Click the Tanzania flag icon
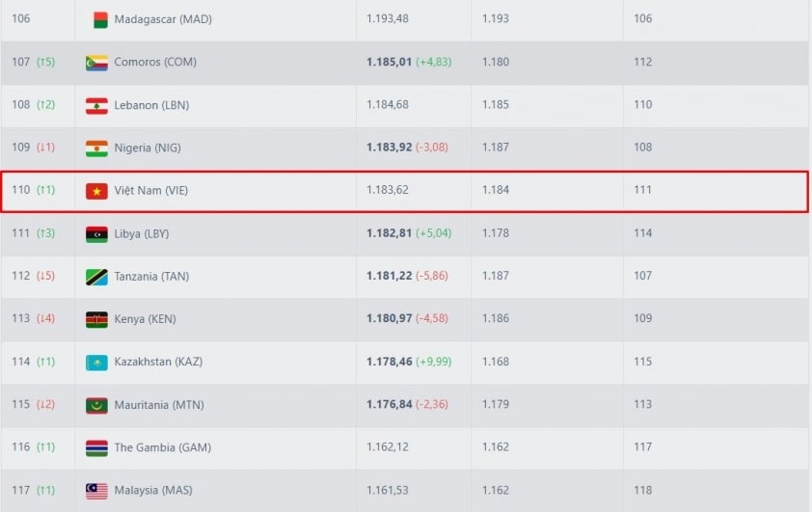 [96, 277]
